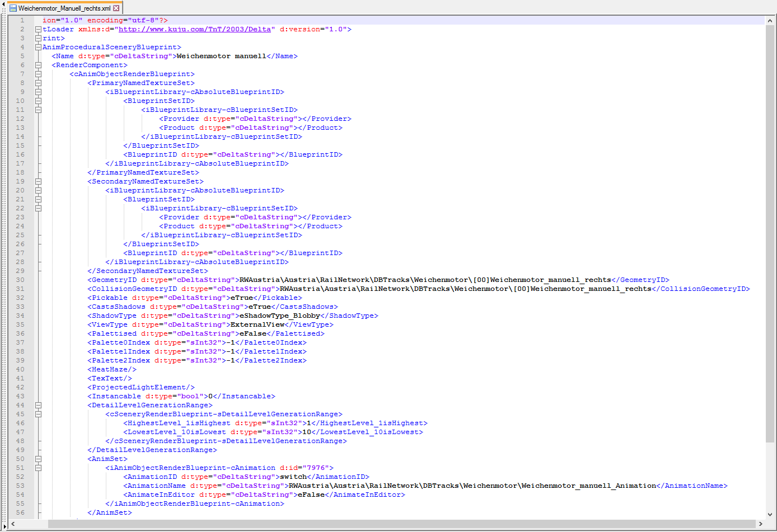Collapse the cAbsoluteBlueprintID fold on line 9
The image size is (777, 532).
tap(38, 92)
